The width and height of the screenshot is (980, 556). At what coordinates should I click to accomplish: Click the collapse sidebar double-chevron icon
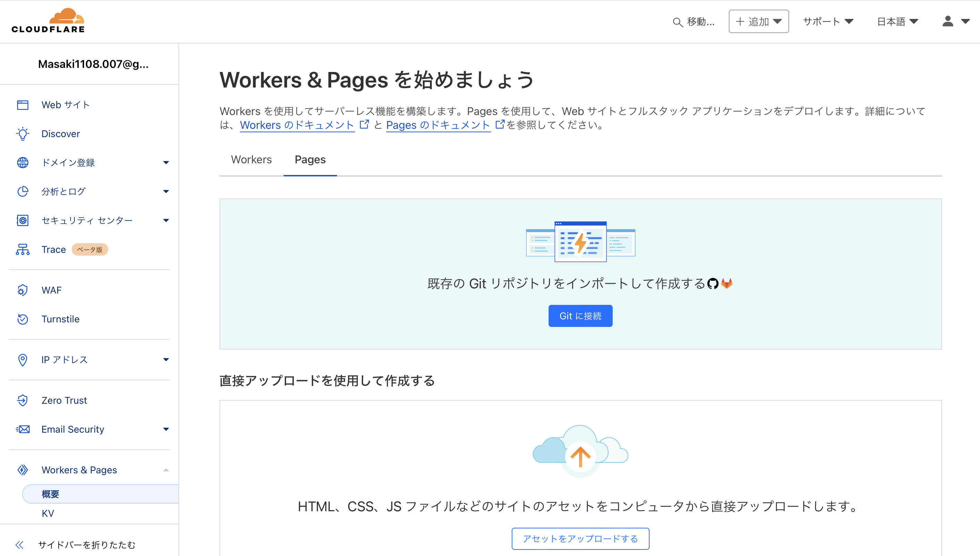click(x=20, y=545)
